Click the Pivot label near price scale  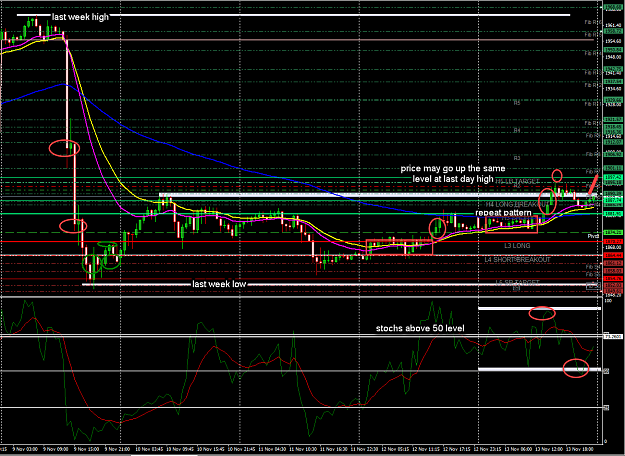(594, 236)
